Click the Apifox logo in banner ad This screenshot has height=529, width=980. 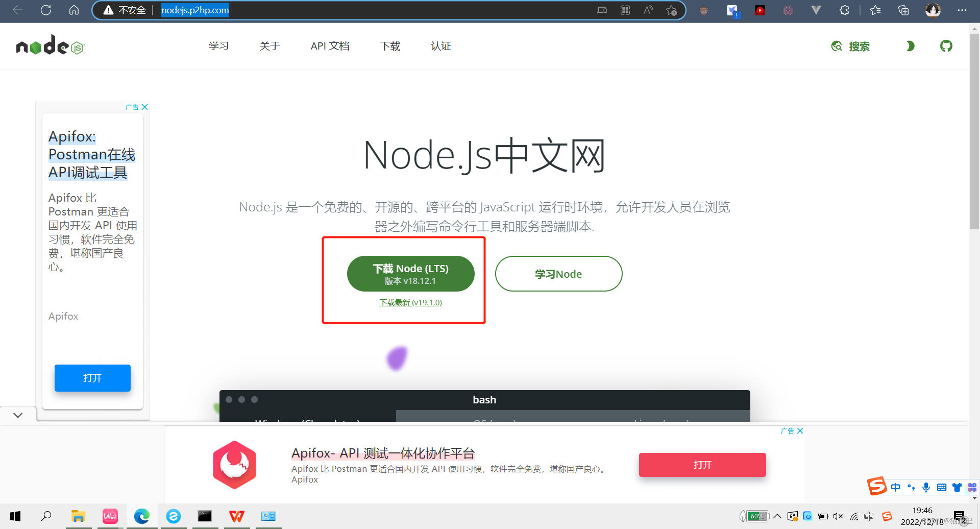click(x=235, y=465)
